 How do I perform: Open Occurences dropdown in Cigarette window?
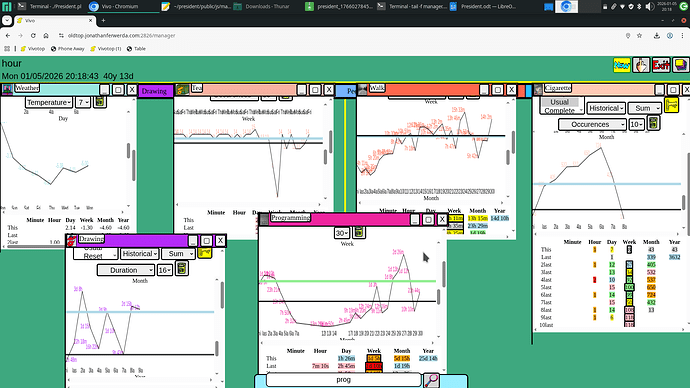[x=592, y=124]
